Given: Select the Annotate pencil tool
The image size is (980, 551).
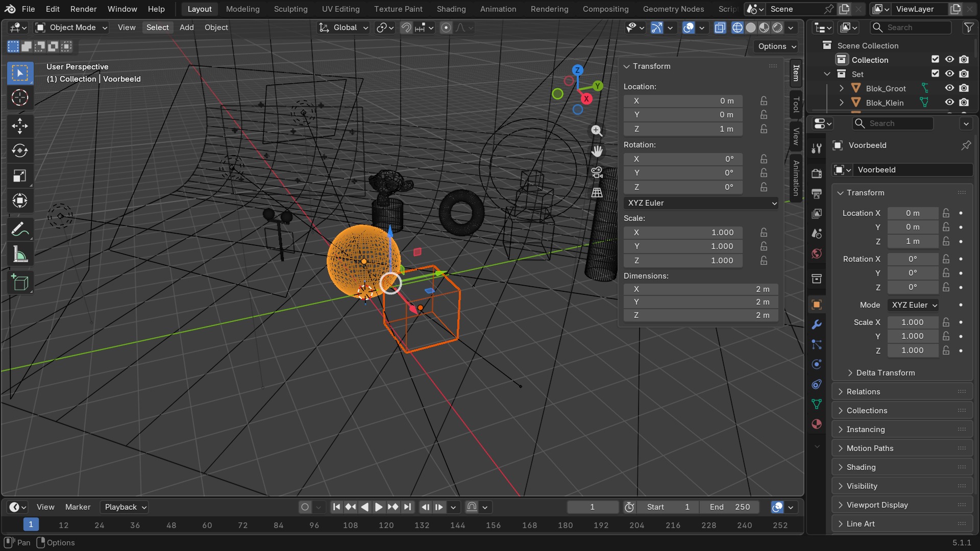Looking at the screenshot, I should tap(20, 230).
